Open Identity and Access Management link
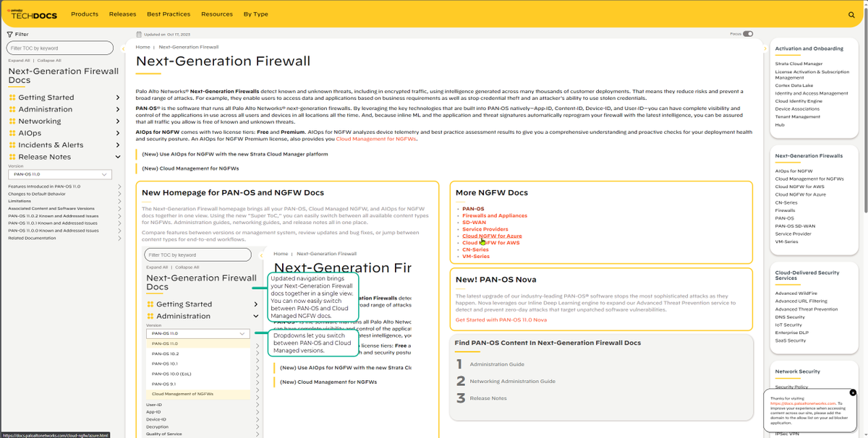Screen dimensions: 868x438 coord(812,93)
